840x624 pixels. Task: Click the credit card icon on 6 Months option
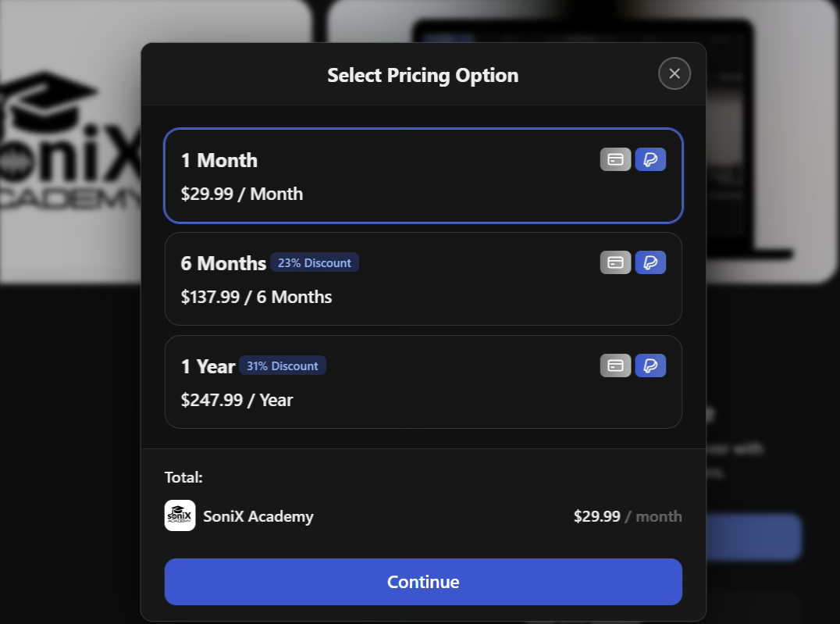coord(615,262)
